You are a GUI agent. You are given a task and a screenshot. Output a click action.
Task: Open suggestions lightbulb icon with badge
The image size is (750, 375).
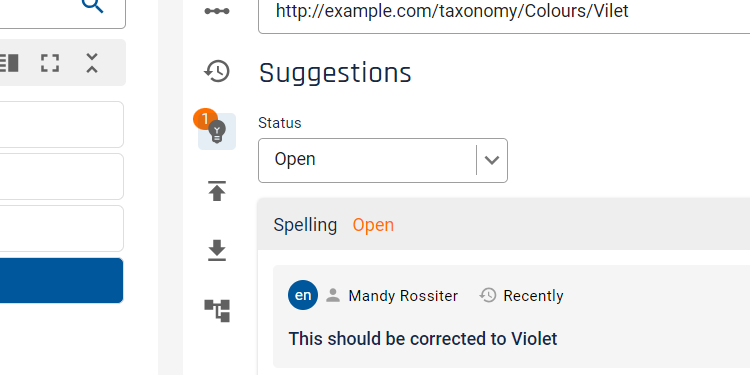217,131
